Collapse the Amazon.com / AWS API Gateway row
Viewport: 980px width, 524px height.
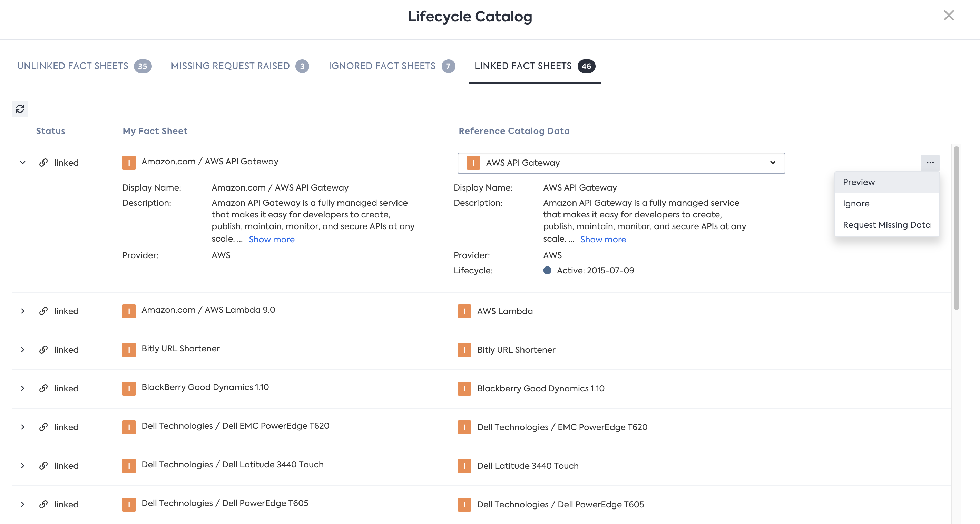[x=23, y=163]
